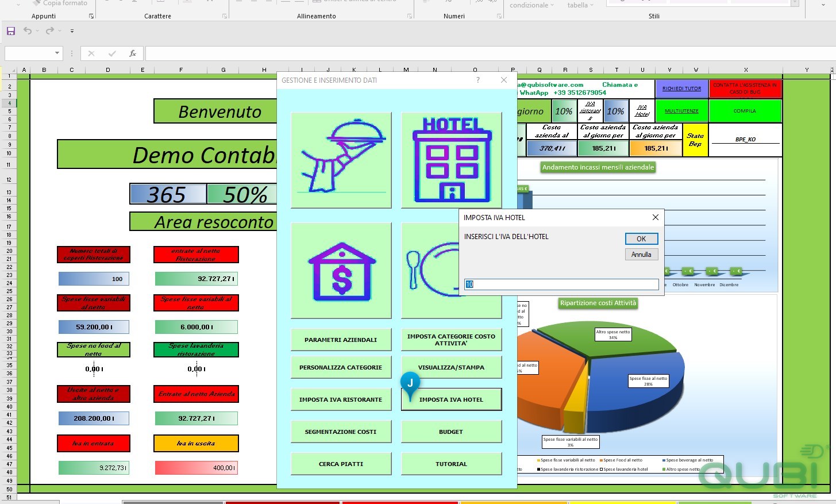This screenshot has height=504, width=836.
Task: Select column X header
Action: click(746, 70)
